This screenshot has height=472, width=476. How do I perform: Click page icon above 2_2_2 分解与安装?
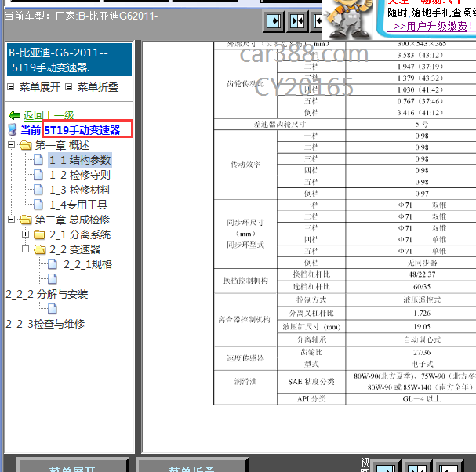coord(53,279)
